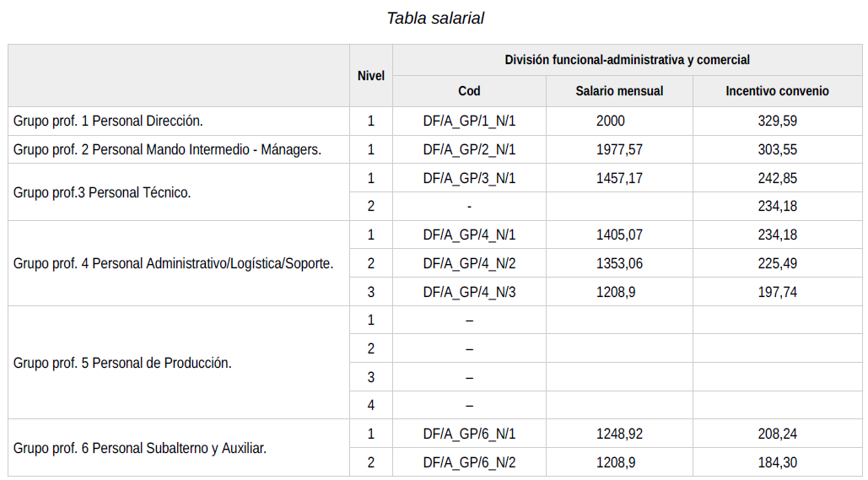
Task: Select the code DF/A_GP/3_N/1
Action: (469, 178)
